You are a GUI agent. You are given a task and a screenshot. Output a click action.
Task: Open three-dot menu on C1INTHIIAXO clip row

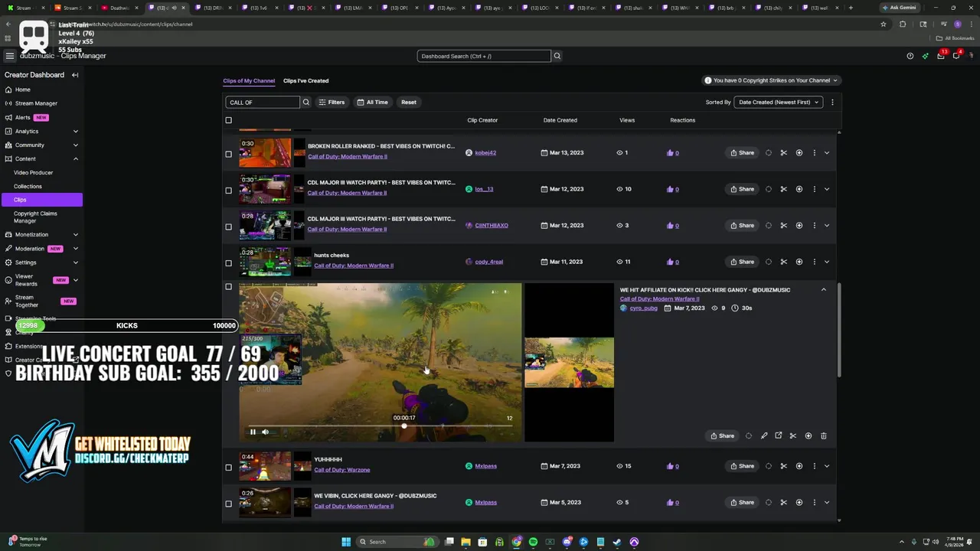pos(814,226)
